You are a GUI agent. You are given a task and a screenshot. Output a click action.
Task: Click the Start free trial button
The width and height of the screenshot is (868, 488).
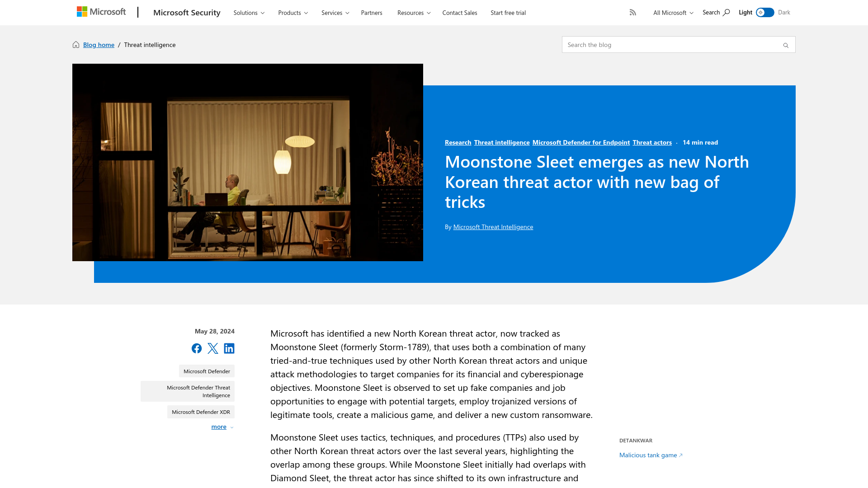(508, 13)
